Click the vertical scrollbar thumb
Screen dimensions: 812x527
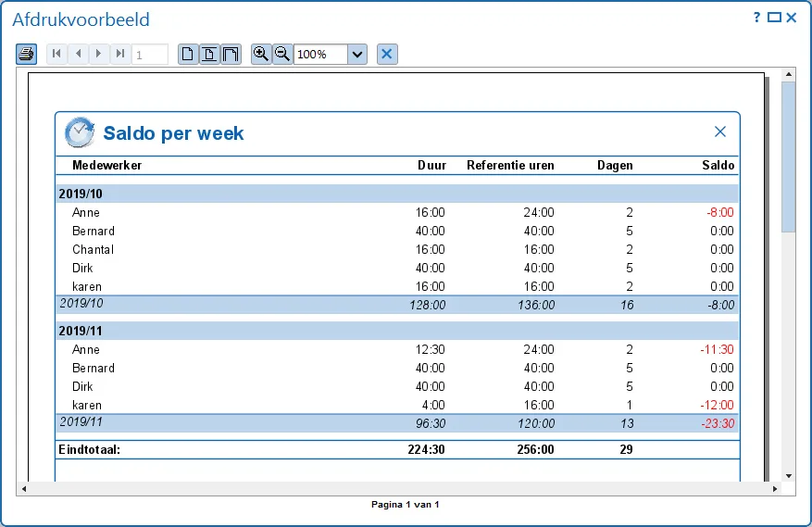[x=789, y=157]
